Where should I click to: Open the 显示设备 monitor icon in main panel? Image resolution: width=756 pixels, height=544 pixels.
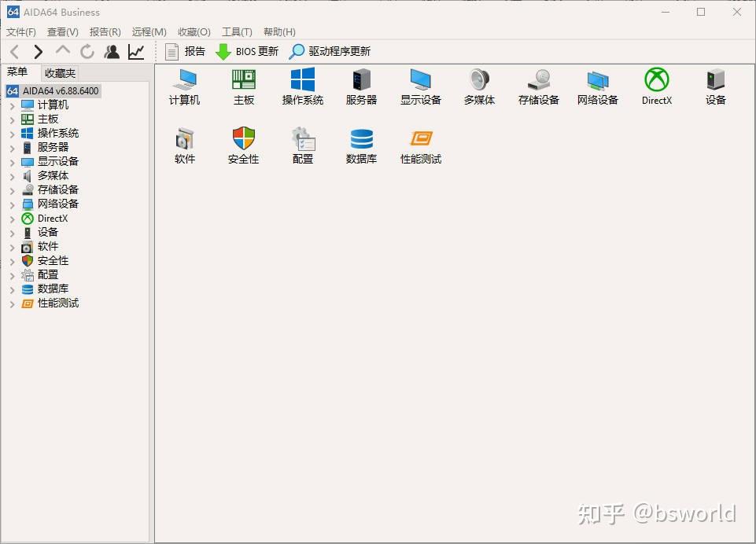[421, 86]
